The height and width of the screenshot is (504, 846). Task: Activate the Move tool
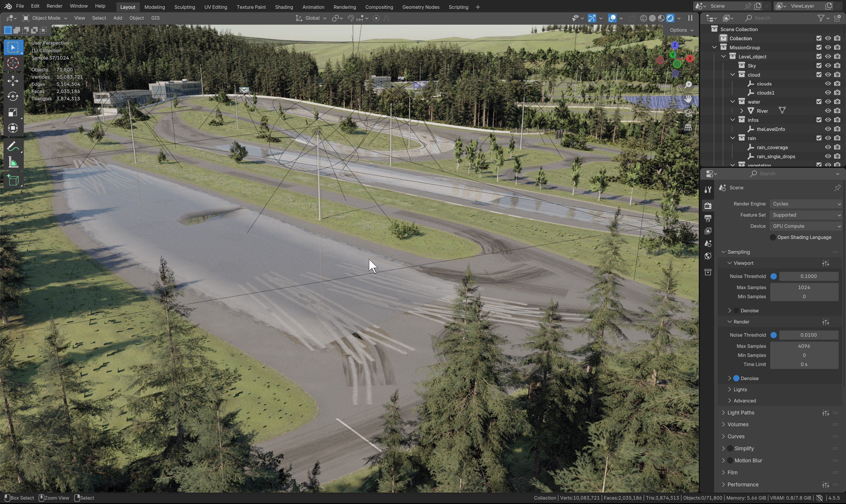13,81
